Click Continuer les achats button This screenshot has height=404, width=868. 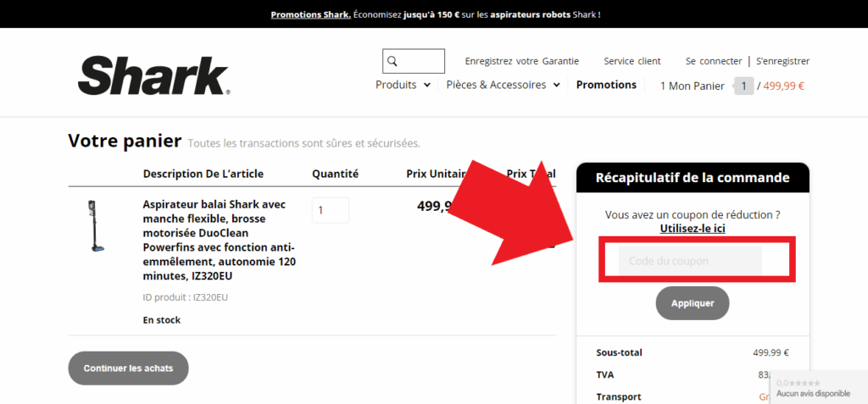pos(129,368)
